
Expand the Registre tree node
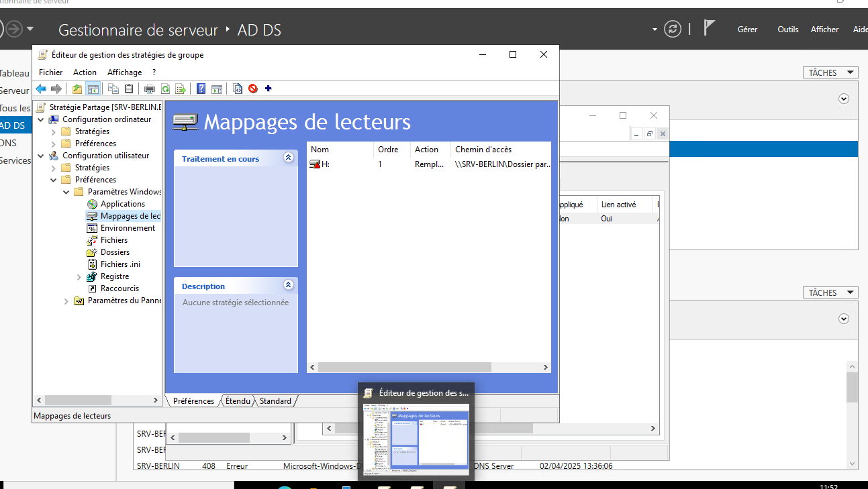[79, 276]
